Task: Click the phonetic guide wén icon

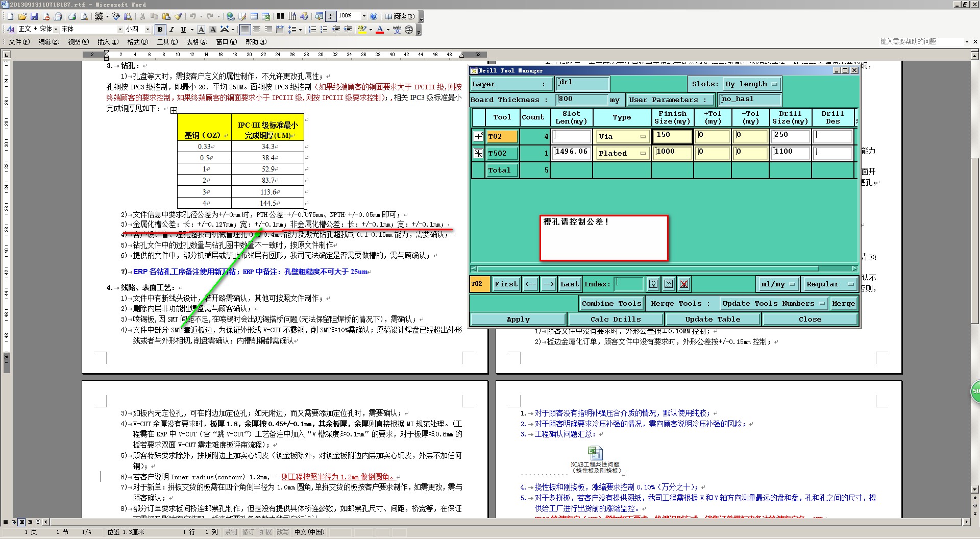Action: pos(397,30)
